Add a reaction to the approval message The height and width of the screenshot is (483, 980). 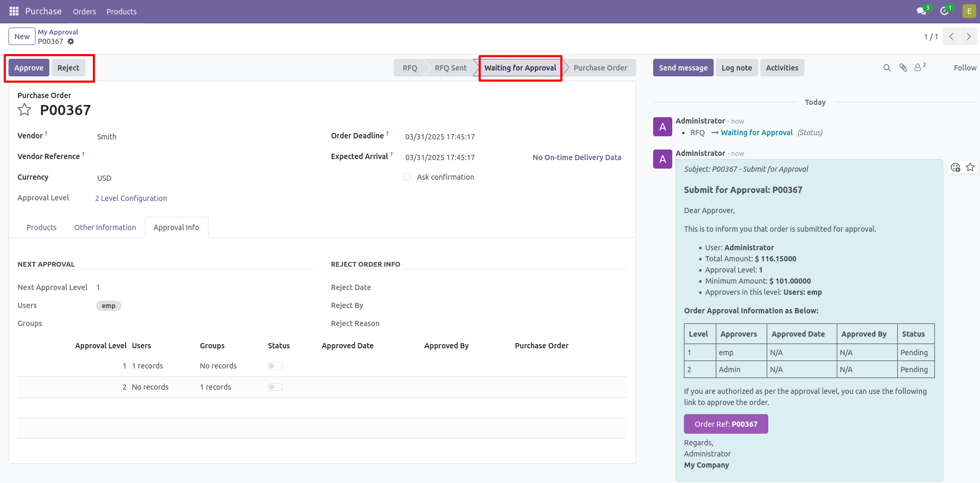(x=956, y=168)
